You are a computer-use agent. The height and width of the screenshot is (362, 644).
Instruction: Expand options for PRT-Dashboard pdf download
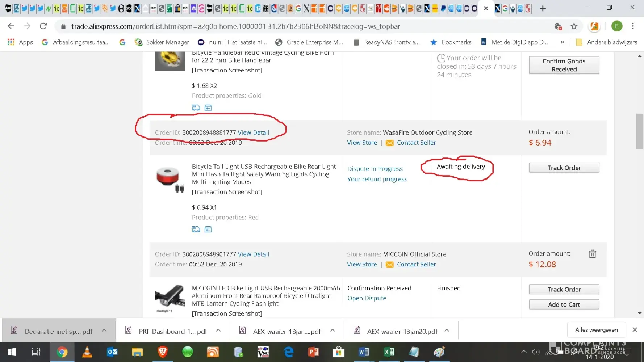[x=218, y=331]
